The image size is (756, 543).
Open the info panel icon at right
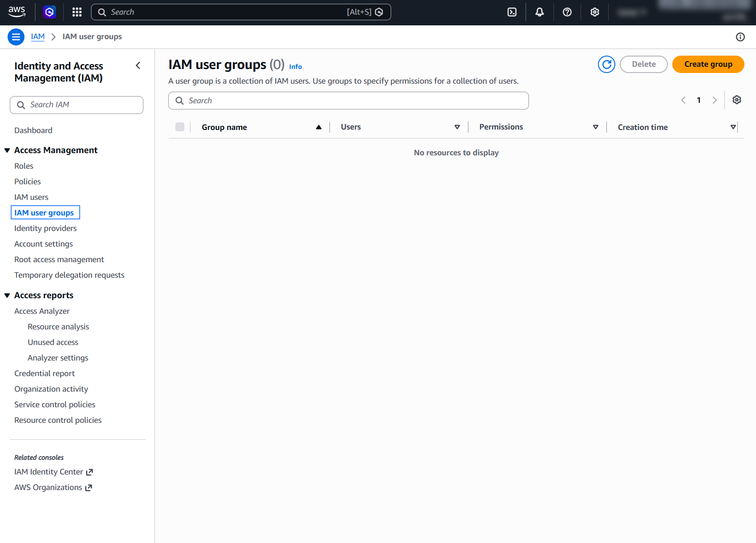740,37
